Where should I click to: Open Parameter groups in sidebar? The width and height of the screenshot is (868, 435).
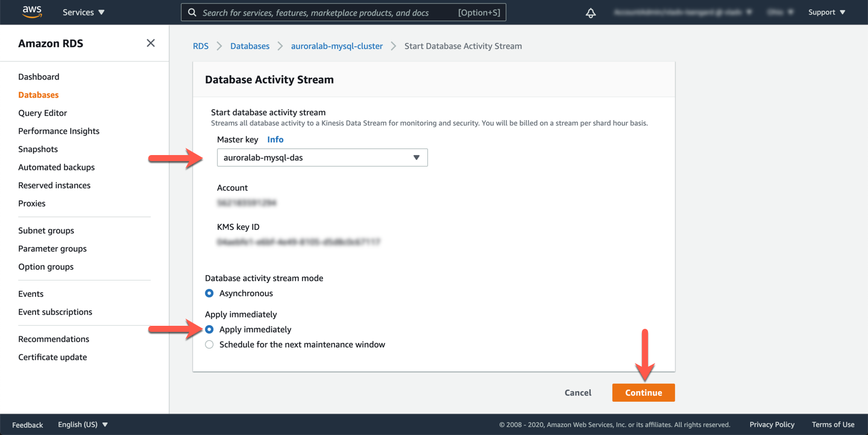click(x=52, y=249)
